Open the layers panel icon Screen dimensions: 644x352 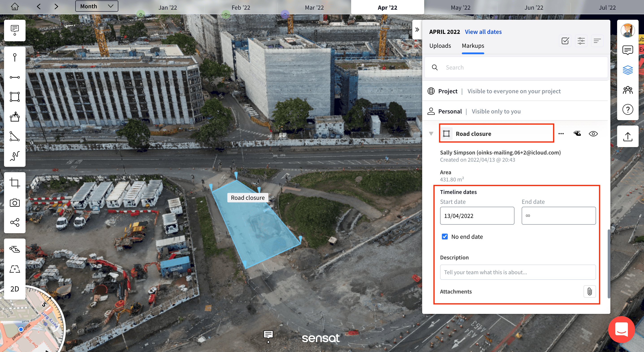(627, 70)
